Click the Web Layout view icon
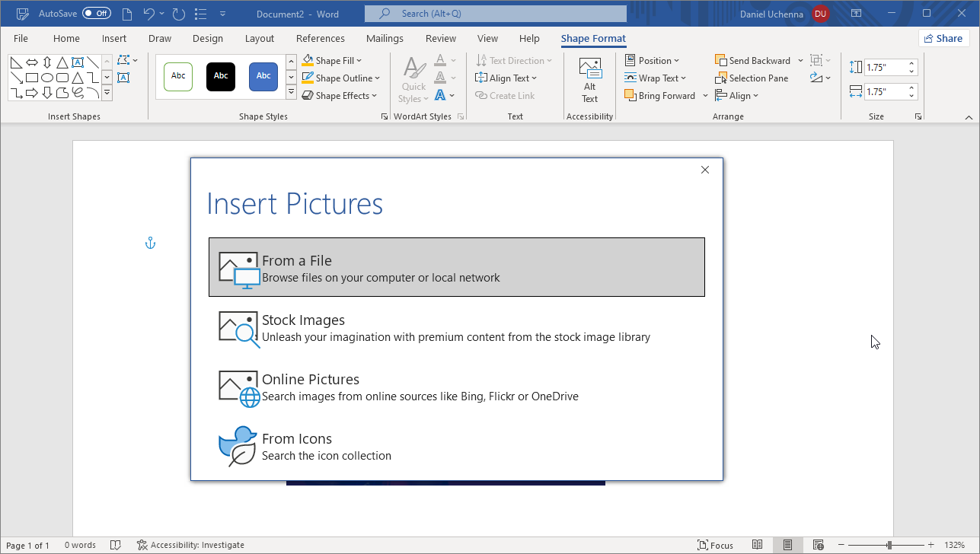This screenshot has height=554, width=980. point(818,545)
